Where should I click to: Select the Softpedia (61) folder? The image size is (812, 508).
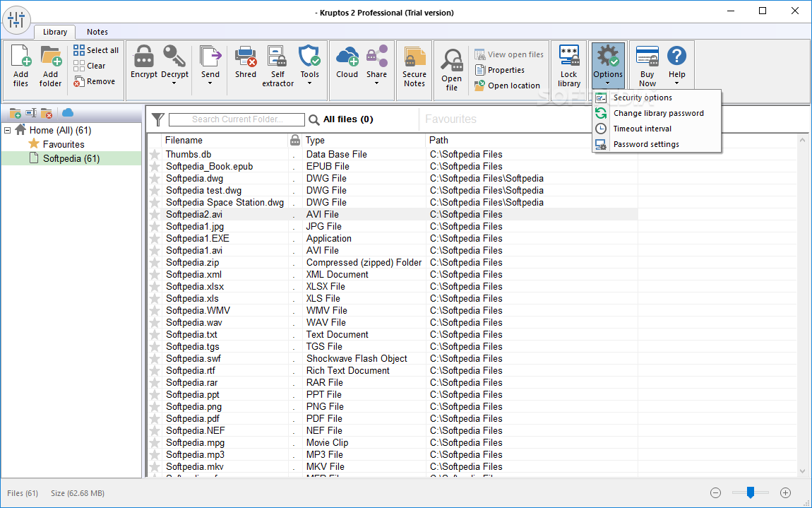(71, 159)
